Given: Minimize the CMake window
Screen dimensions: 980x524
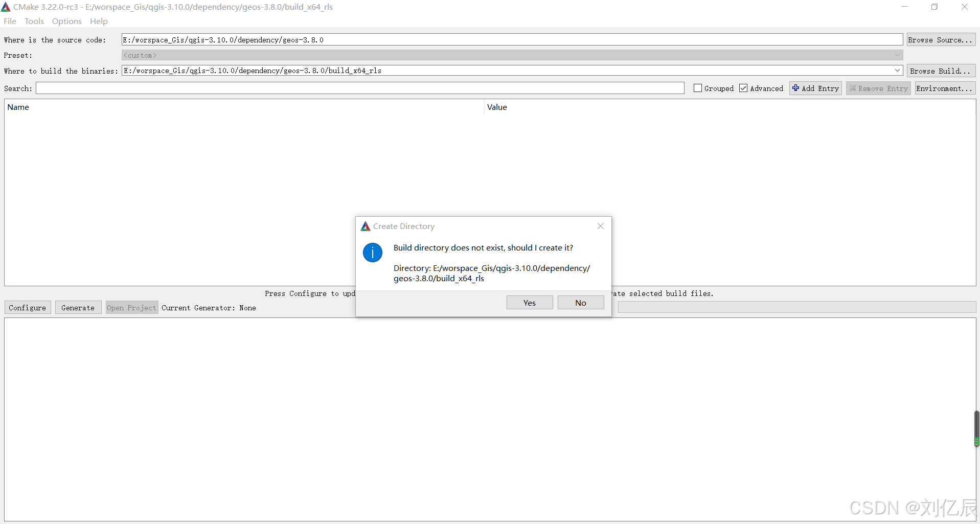Looking at the screenshot, I should [905, 7].
